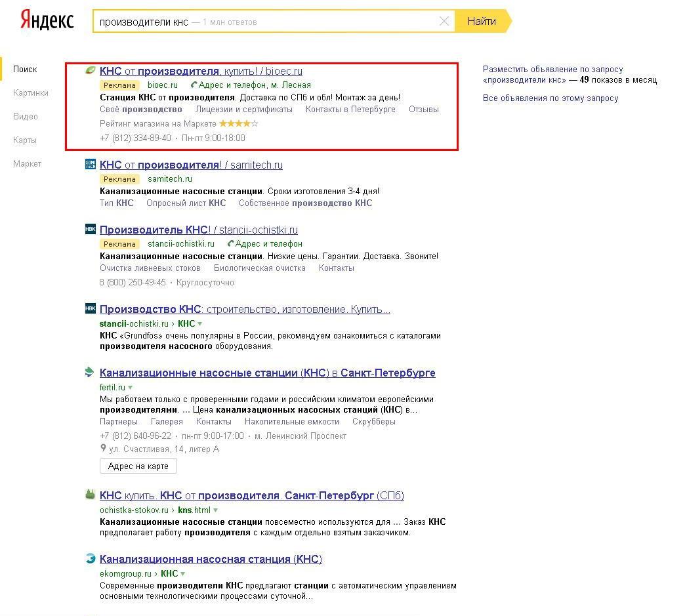Click the fertil.ru favicon
The width and height of the screenshot is (685, 616).
tap(90, 372)
